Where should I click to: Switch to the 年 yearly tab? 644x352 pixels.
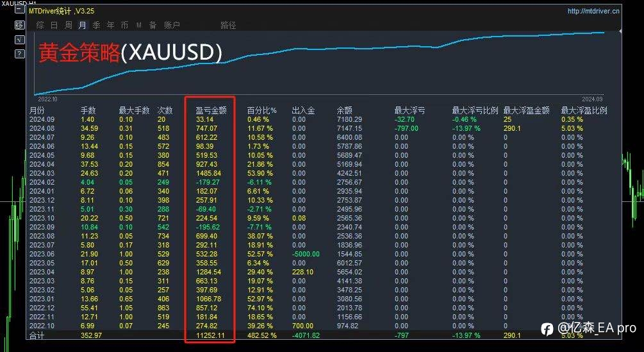pos(110,26)
